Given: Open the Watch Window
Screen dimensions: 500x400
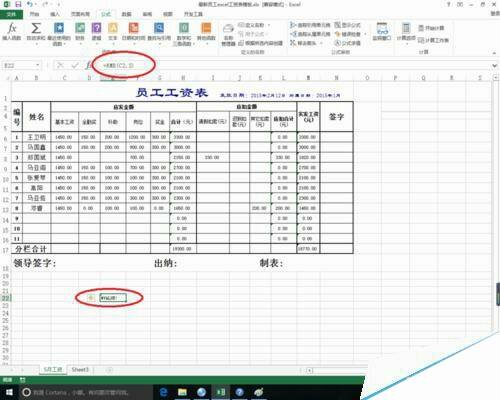Looking at the screenshot, I should (x=382, y=32).
